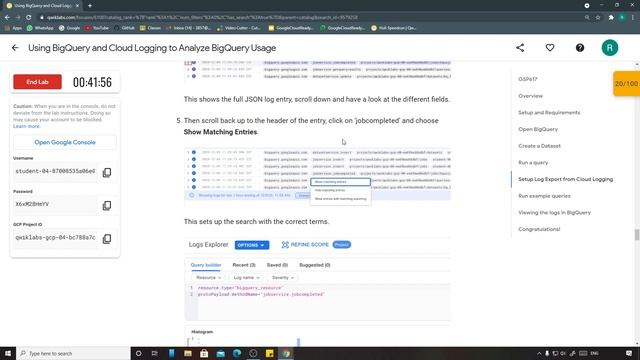Open Chrome extensions puzzle icon
Viewport: 640px width, 360px height.
click(611, 18)
